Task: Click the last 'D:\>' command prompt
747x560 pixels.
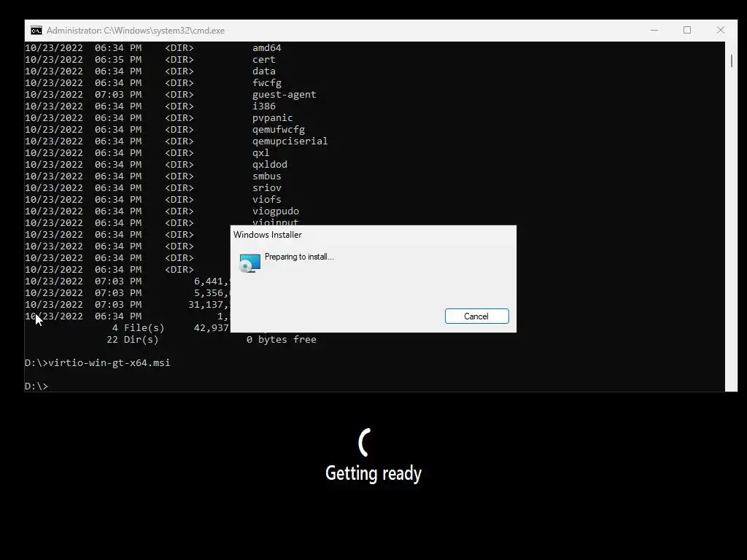Action: [36, 386]
